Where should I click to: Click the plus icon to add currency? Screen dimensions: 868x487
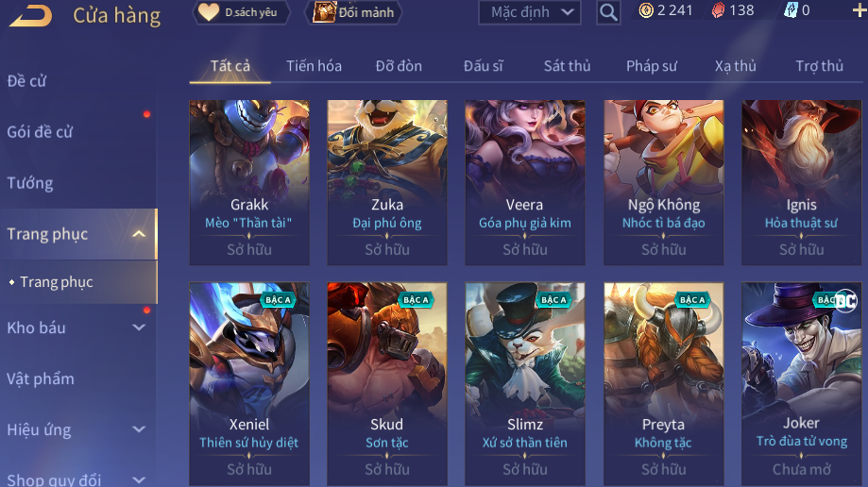859,10
